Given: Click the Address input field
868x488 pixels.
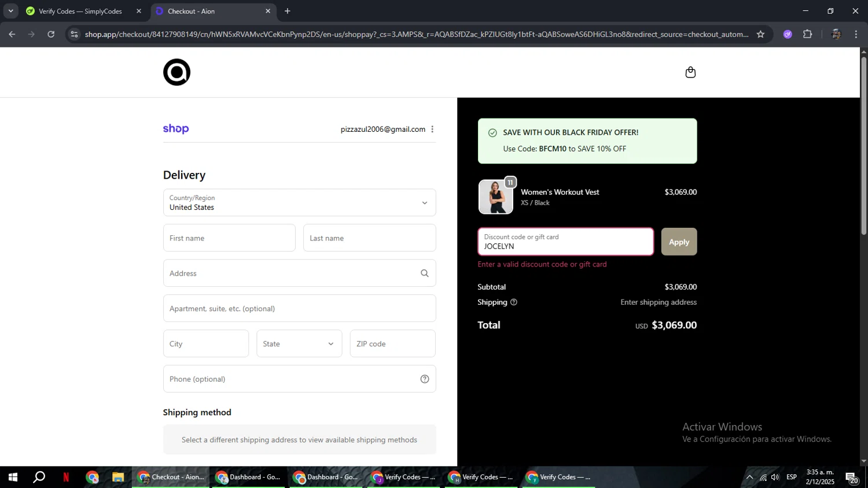Looking at the screenshot, I should (x=299, y=273).
